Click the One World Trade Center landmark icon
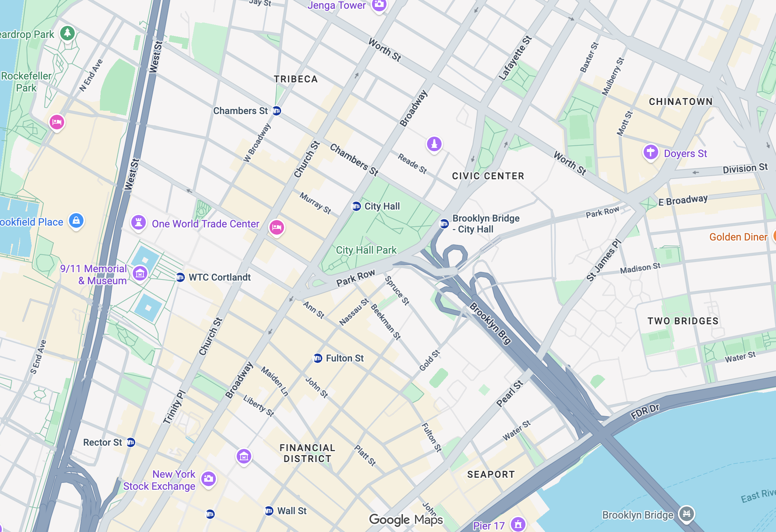The width and height of the screenshot is (776, 532). click(139, 222)
